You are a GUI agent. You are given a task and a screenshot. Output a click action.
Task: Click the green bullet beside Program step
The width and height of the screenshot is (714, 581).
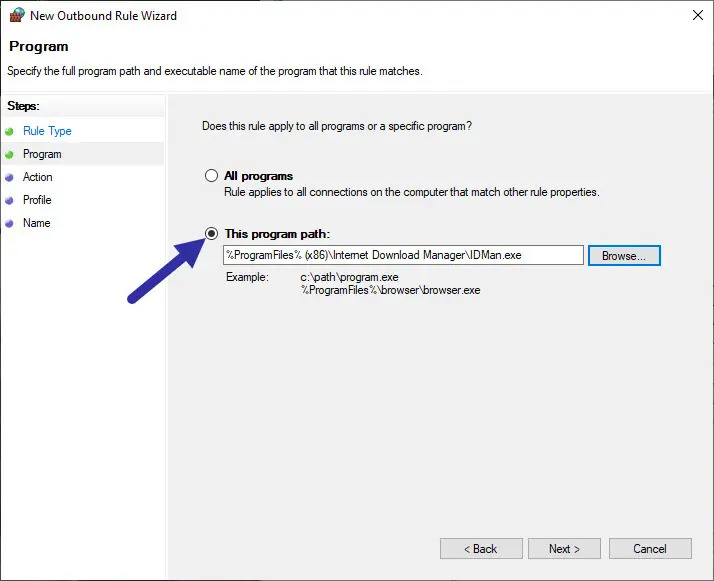(x=10, y=154)
